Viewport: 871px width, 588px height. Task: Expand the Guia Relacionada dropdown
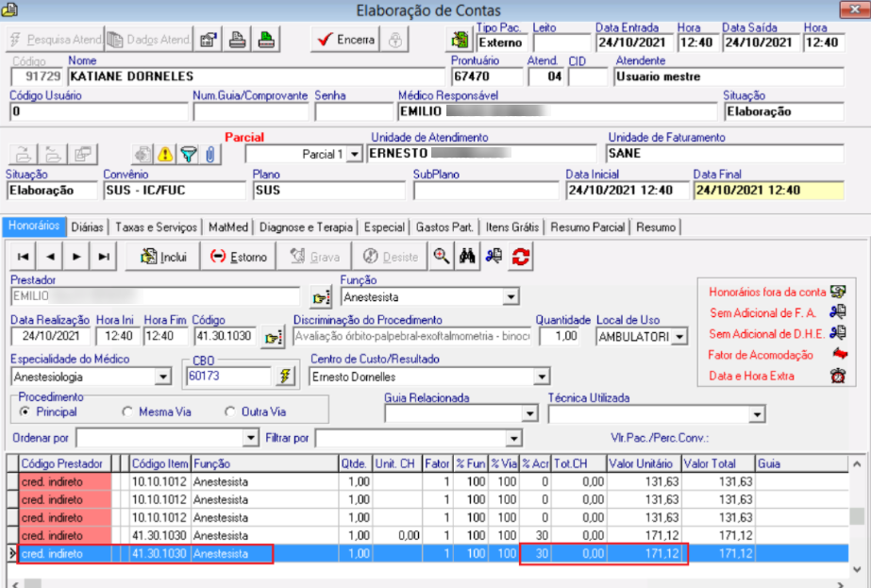coord(530,413)
